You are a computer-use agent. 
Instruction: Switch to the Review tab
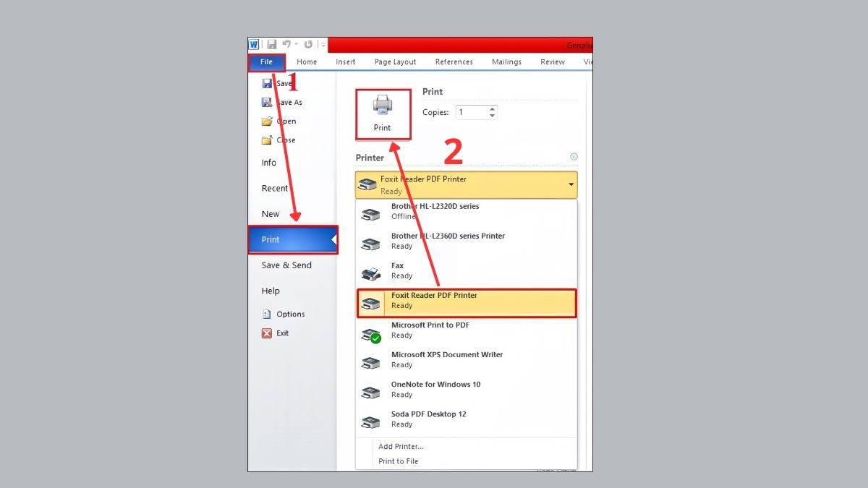[553, 62]
